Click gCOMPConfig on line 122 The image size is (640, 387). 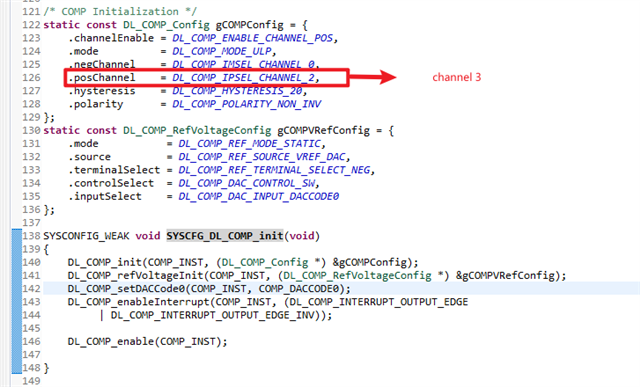point(249,25)
